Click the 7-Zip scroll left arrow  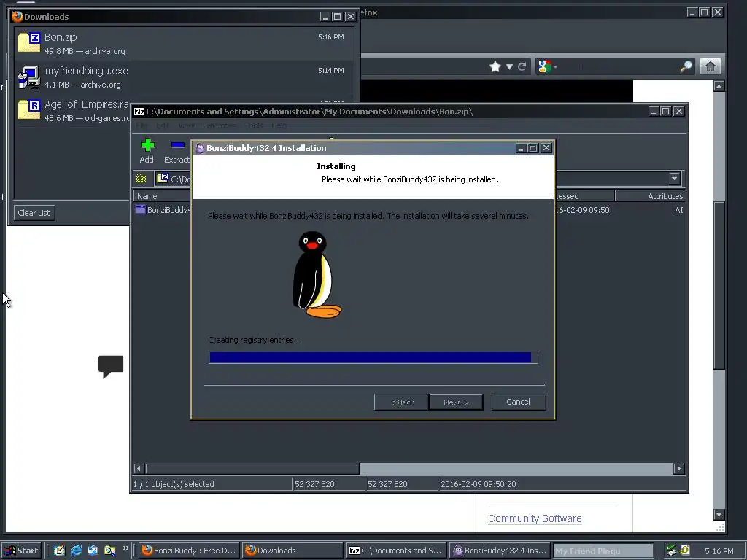[139, 469]
